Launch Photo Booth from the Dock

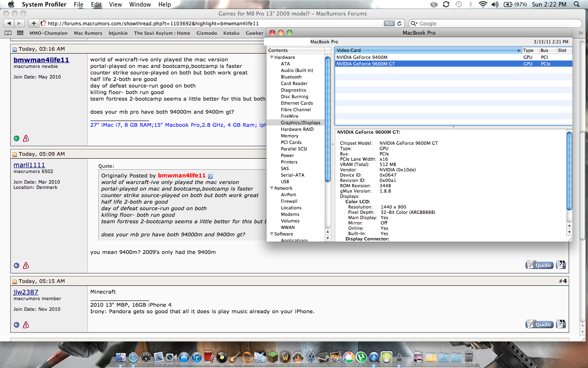click(x=209, y=357)
